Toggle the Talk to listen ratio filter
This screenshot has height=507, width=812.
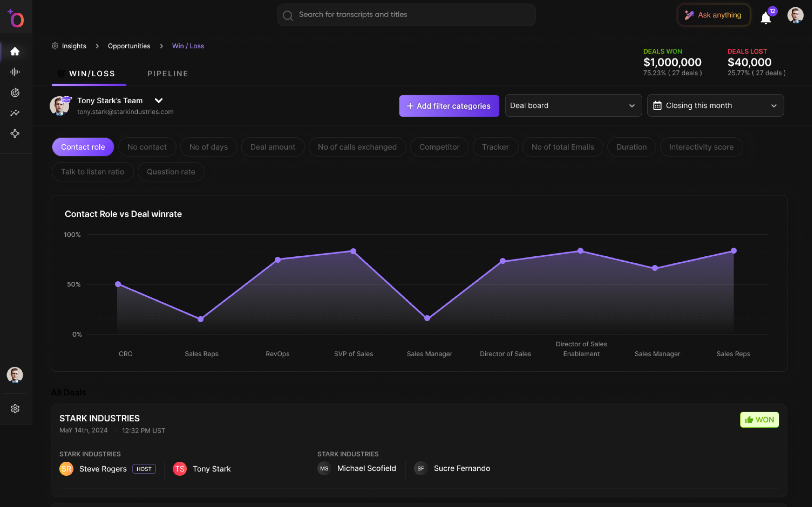point(93,172)
